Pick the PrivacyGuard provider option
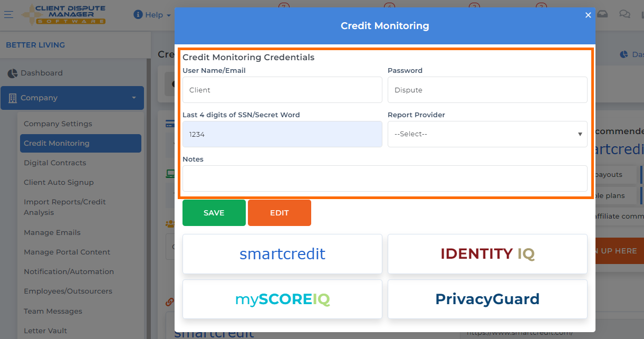 point(487,299)
